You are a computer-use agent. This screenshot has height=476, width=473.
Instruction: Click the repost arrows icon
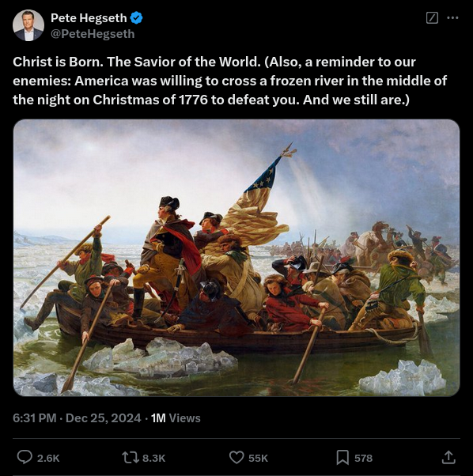[131, 458]
